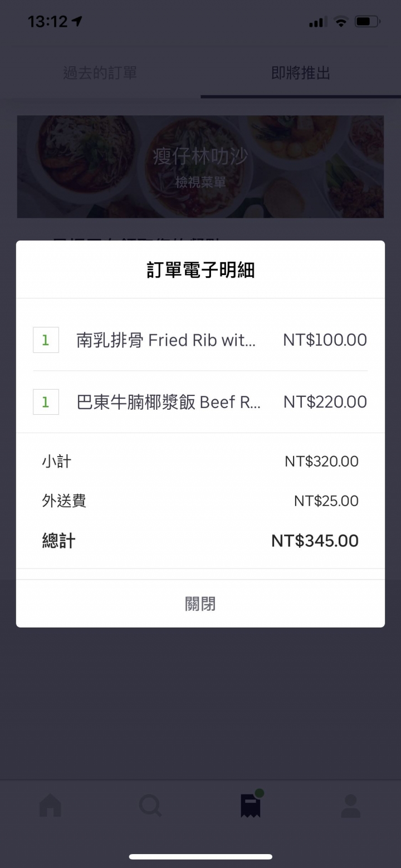Tap the Wi-Fi status icon
This screenshot has width=401, height=868.
(340, 22)
